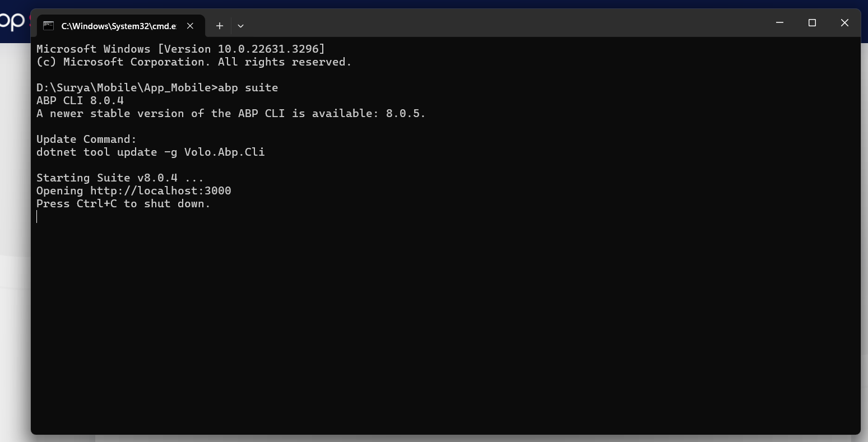Expand the new tab profile dropdown
This screenshot has height=442, width=868.
(x=240, y=26)
